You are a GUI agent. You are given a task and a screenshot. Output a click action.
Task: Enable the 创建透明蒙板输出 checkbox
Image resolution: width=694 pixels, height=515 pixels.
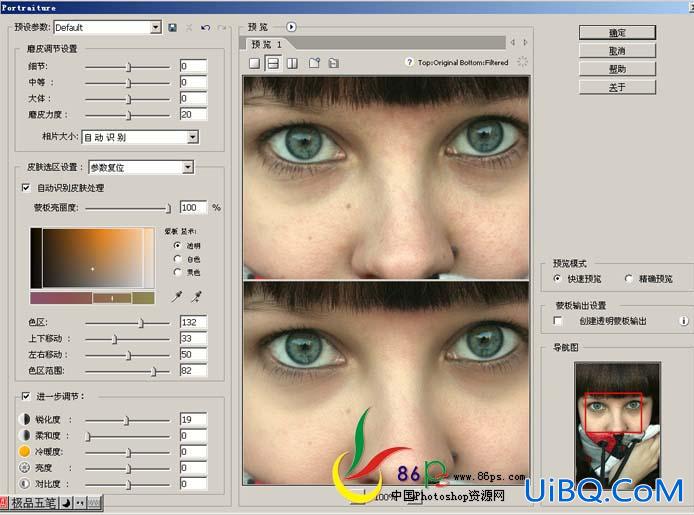point(558,321)
